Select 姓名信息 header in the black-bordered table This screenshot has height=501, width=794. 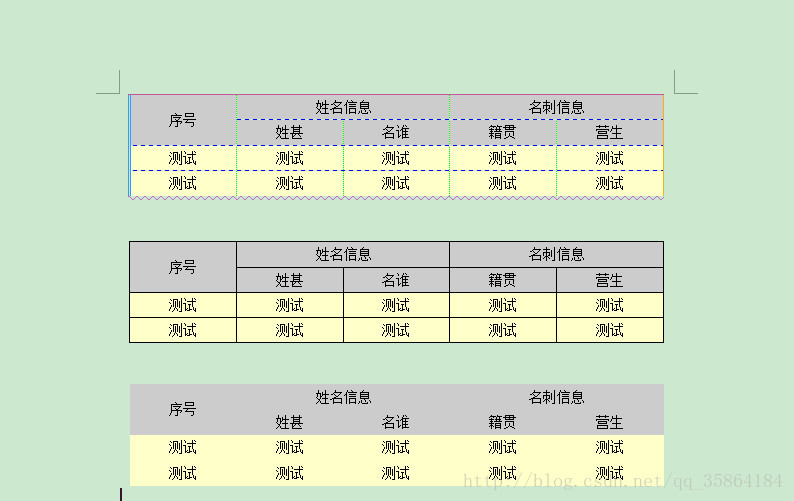pos(343,254)
